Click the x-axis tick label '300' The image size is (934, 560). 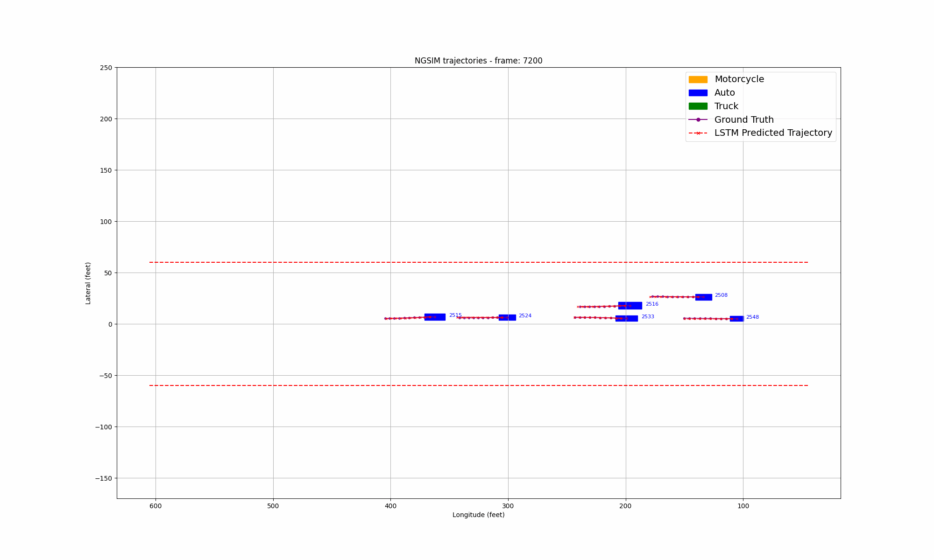508,506
